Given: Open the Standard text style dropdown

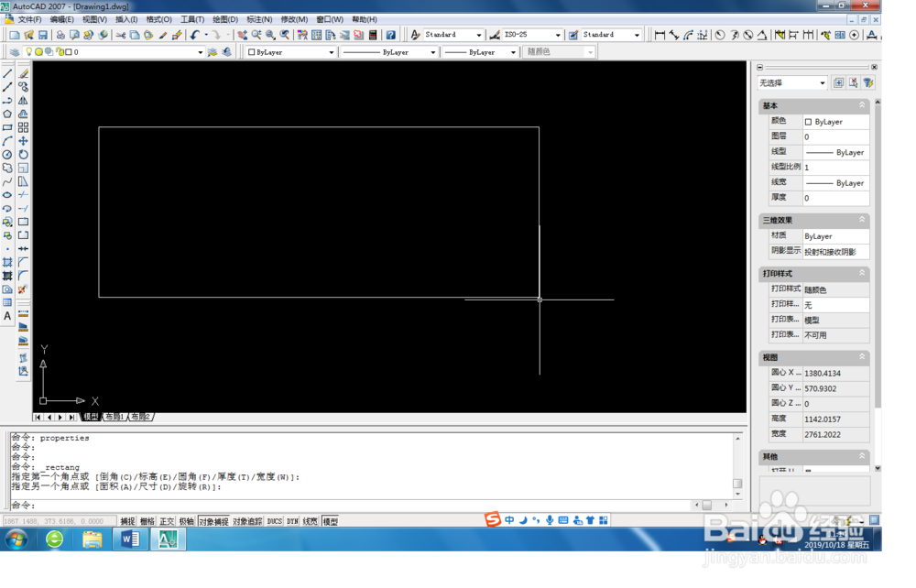Looking at the screenshot, I should pyautogui.click(x=479, y=35).
